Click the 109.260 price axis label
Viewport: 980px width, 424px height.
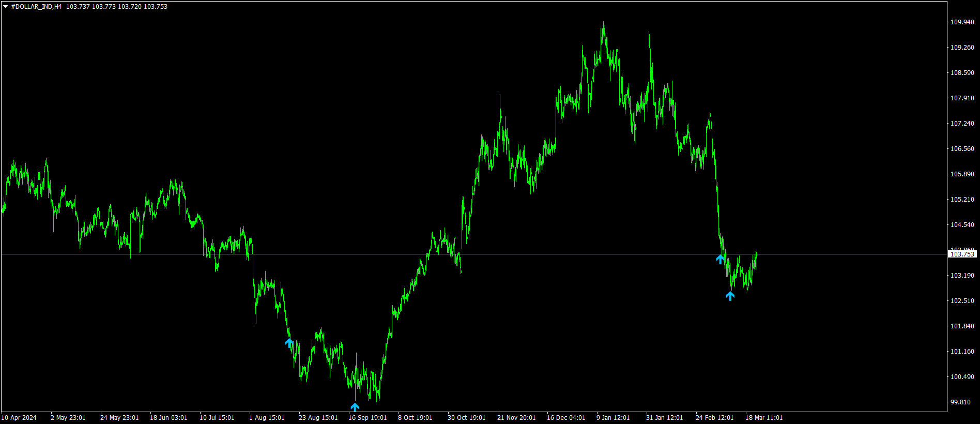point(962,48)
